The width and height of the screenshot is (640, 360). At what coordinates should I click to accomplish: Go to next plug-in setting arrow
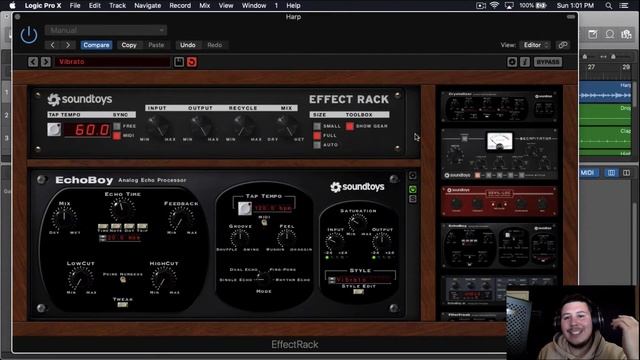[x=68, y=45]
